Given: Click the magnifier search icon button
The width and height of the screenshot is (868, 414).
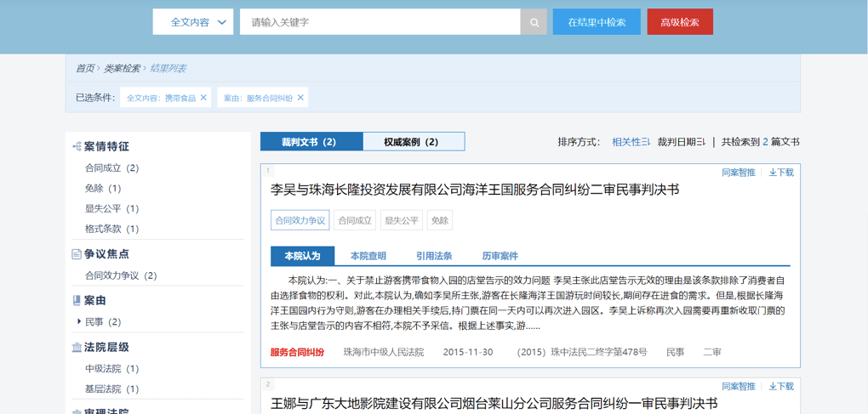Looking at the screenshot, I should tap(534, 22).
